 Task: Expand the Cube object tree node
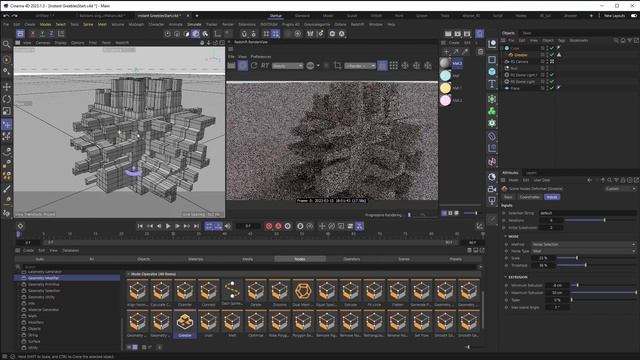[x=502, y=48]
